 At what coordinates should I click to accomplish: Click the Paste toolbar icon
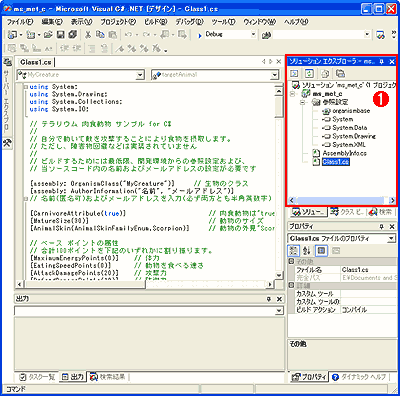coord(113,35)
